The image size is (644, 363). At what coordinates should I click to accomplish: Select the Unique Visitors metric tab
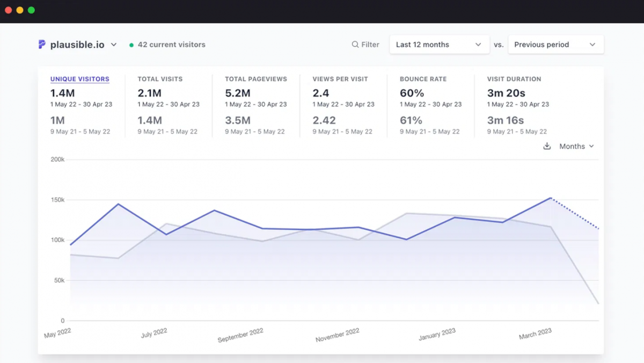(79, 79)
